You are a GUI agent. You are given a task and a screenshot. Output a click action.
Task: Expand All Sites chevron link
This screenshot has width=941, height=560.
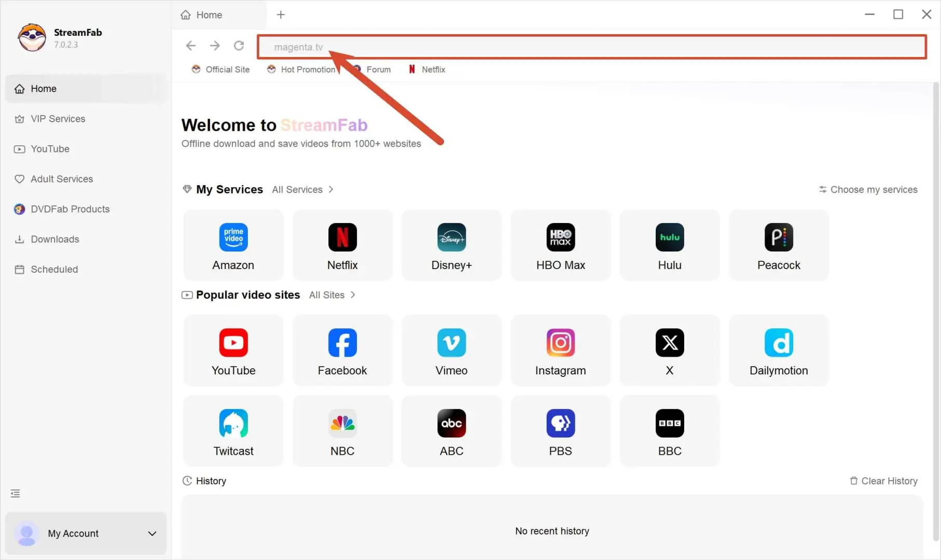tap(333, 295)
